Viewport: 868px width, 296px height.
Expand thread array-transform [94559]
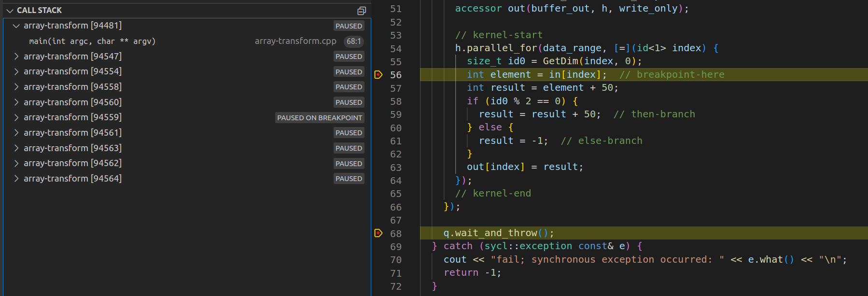(16, 117)
